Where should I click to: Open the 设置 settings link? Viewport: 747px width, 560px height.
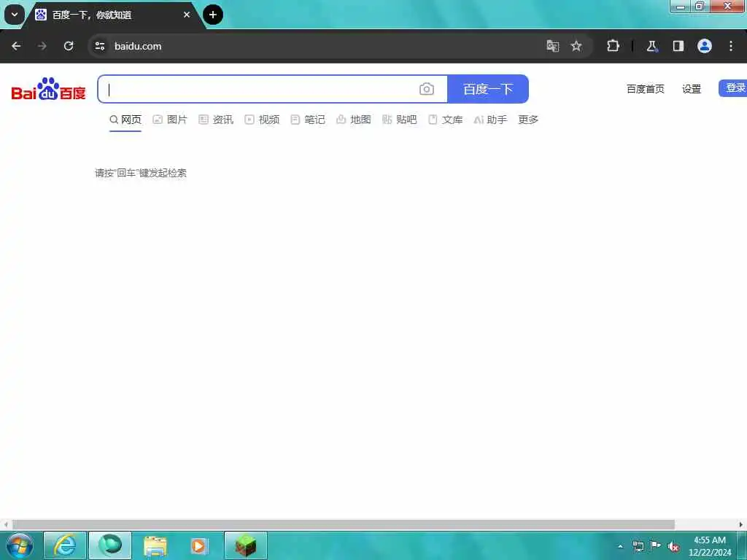coord(692,89)
